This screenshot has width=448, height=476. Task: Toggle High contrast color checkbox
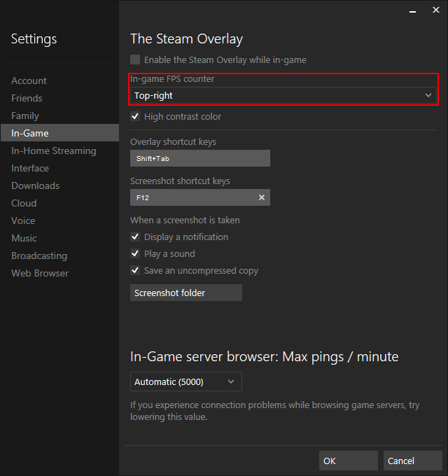point(136,117)
